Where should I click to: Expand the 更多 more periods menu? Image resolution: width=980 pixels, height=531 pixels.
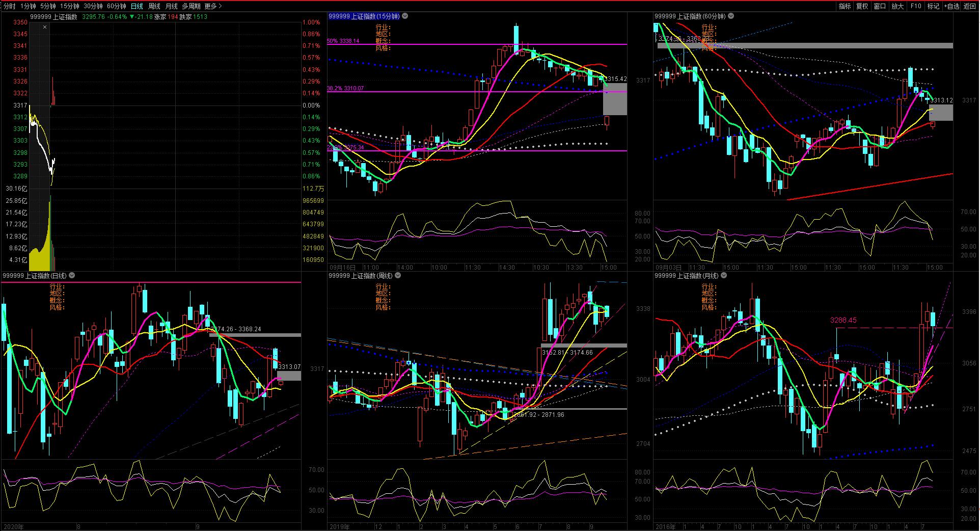coord(213,6)
